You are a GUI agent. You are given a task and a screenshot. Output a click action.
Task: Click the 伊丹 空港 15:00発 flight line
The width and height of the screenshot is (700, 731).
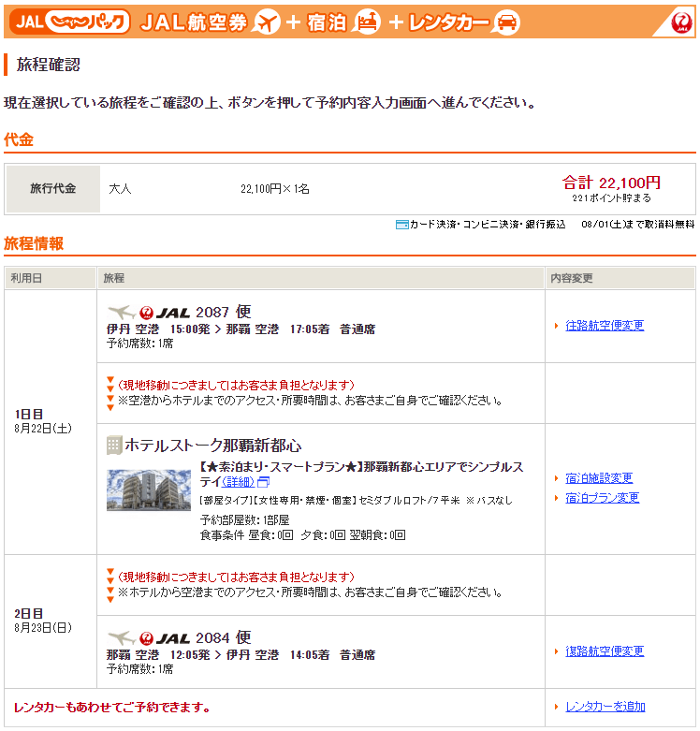(x=241, y=329)
